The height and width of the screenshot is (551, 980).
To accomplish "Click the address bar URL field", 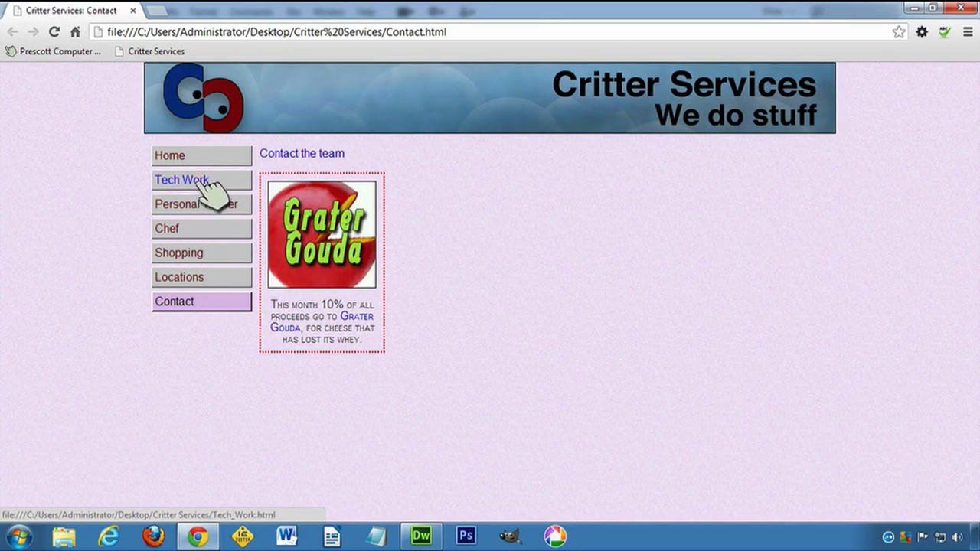I will 490,32.
